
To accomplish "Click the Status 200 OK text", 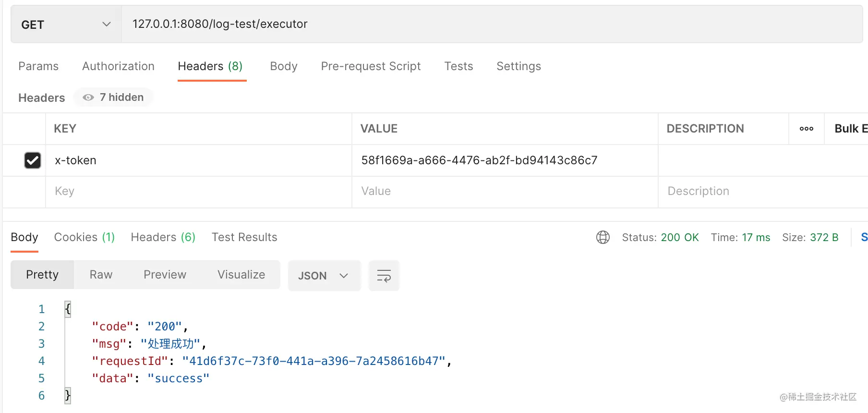I will tap(660, 238).
